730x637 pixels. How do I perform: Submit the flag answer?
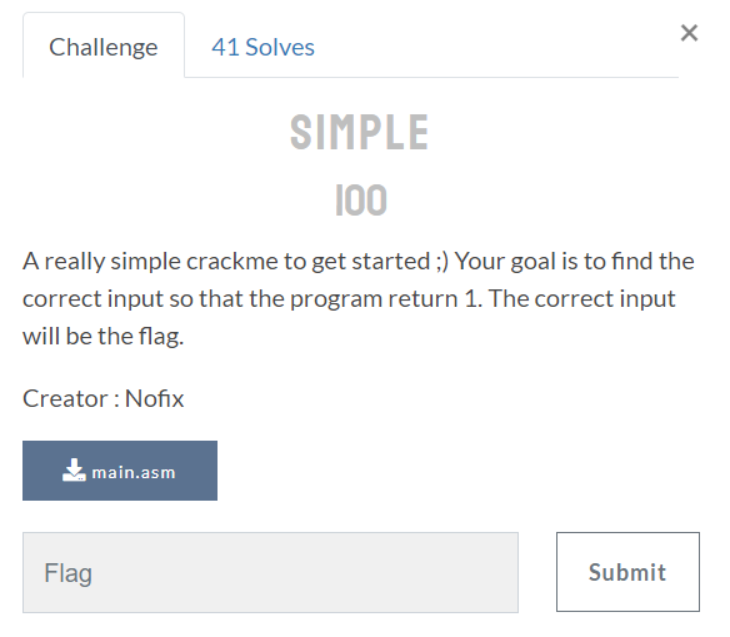click(x=628, y=572)
